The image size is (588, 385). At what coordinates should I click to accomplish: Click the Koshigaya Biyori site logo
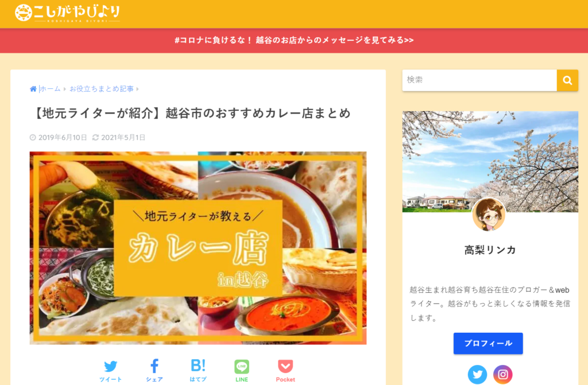coord(68,13)
